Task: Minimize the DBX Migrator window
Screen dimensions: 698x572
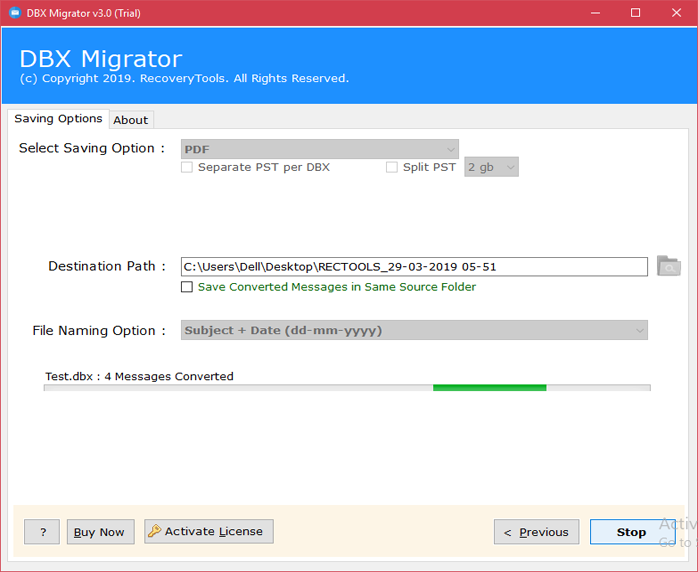Action: tap(595, 13)
